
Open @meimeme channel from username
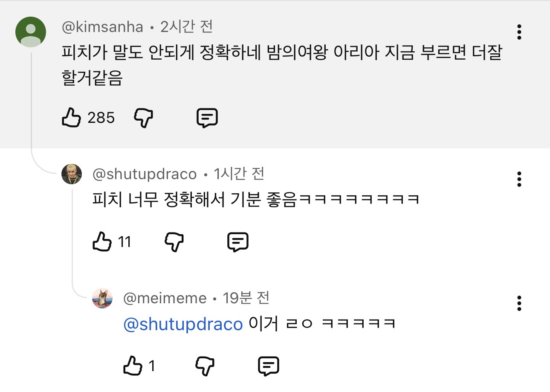165,298
